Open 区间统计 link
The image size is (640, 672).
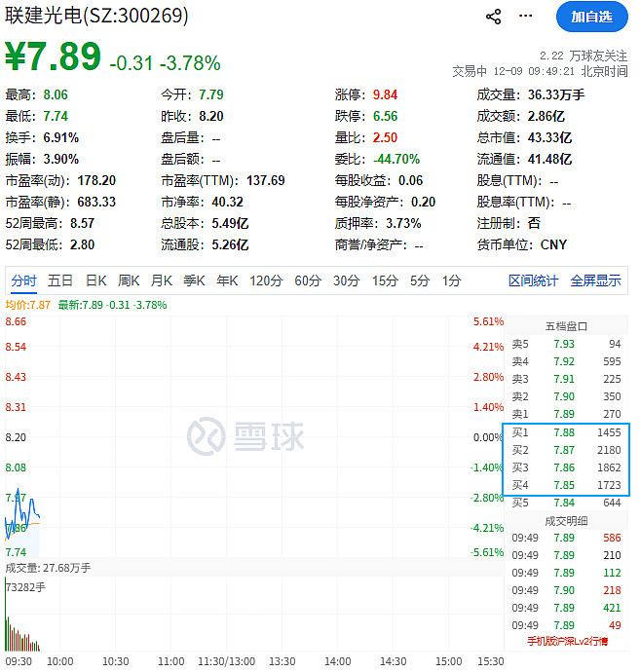click(x=533, y=280)
